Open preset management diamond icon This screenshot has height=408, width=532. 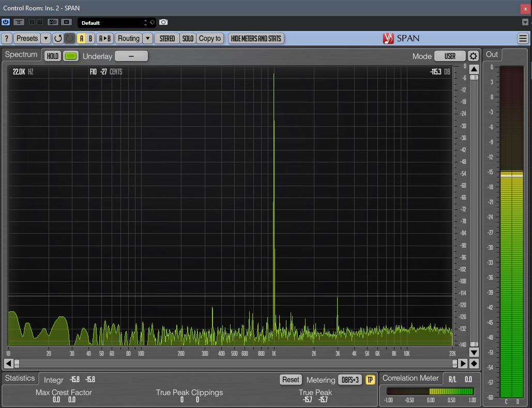tap(153, 22)
